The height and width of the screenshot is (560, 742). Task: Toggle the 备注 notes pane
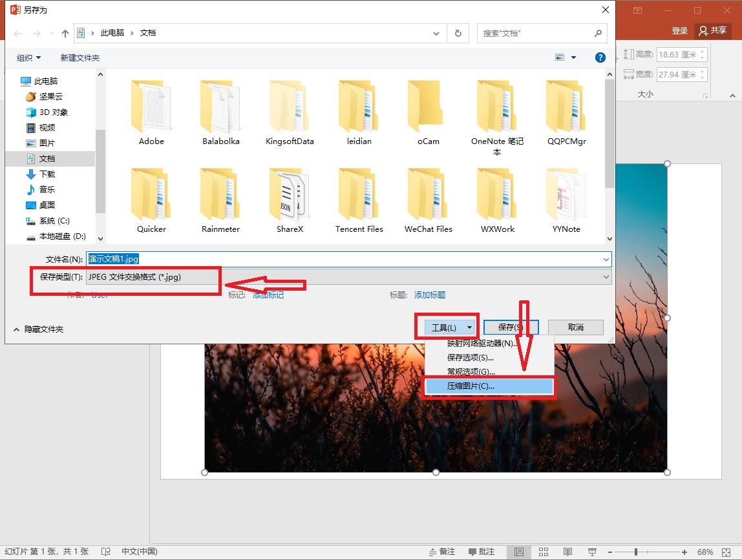[441, 552]
